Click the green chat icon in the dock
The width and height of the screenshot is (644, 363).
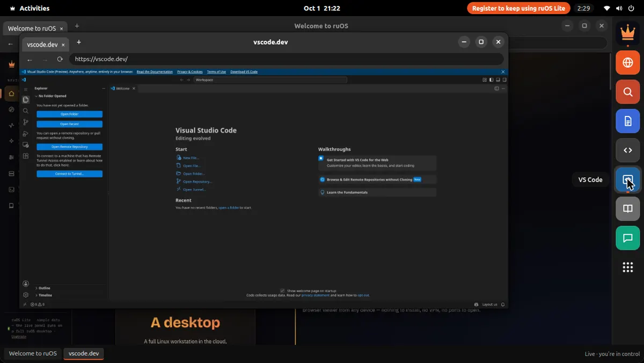(x=627, y=238)
